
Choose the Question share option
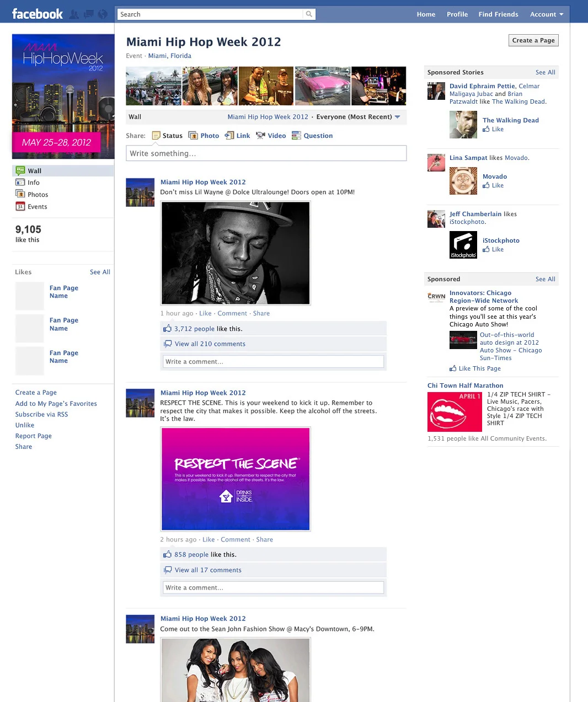312,136
